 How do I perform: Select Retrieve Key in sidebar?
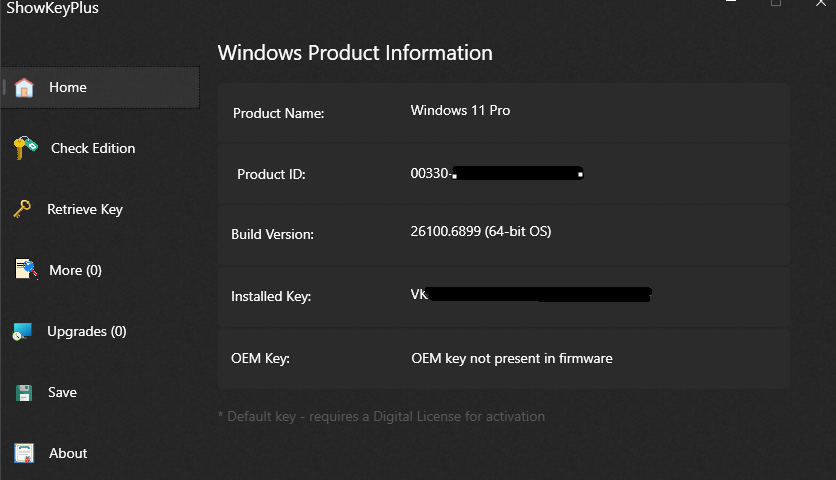coord(85,209)
